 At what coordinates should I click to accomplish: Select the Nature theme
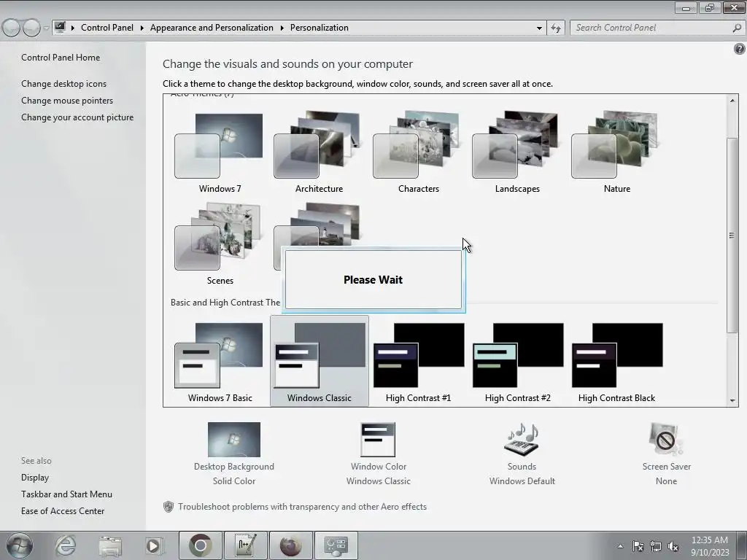coord(616,152)
